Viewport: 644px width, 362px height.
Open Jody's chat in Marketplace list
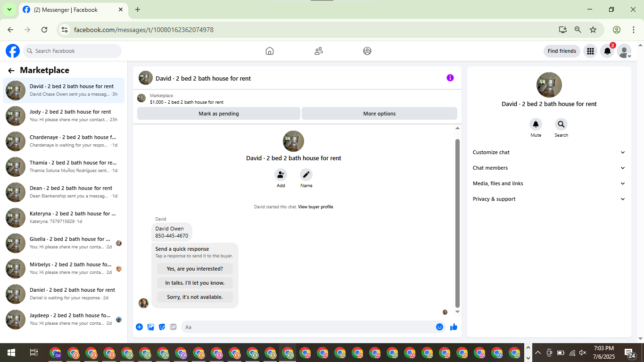coord(64,116)
